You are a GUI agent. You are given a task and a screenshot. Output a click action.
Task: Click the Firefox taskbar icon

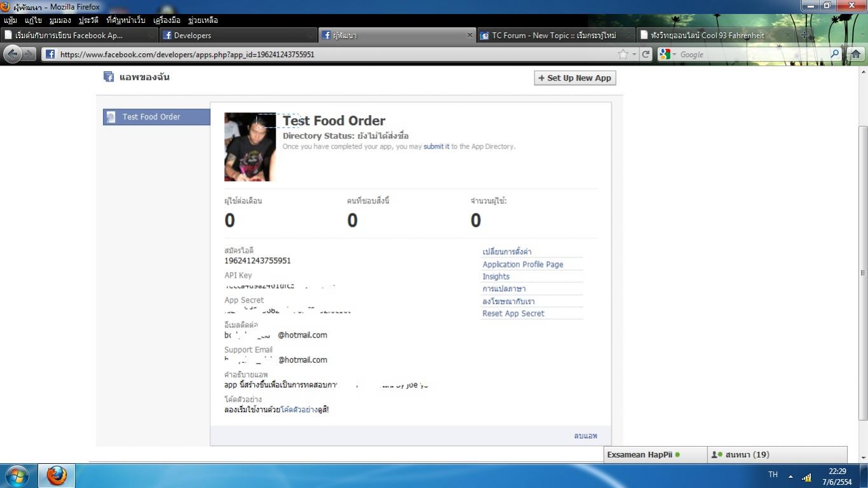point(57,475)
